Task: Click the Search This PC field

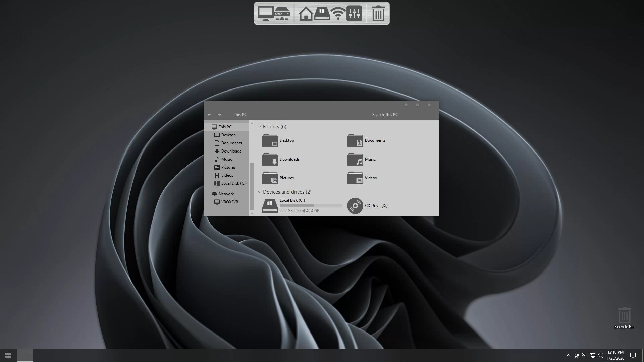Action: (385, 115)
